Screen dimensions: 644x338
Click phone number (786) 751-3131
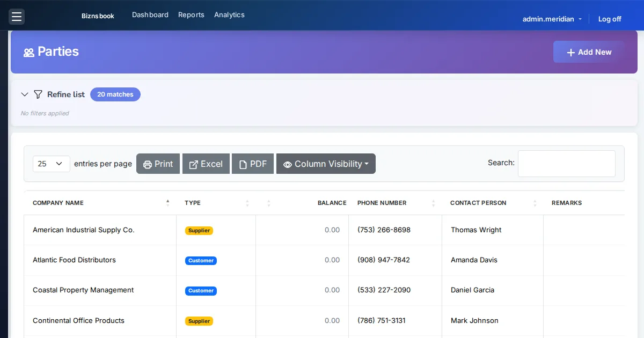pyautogui.click(x=382, y=321)
